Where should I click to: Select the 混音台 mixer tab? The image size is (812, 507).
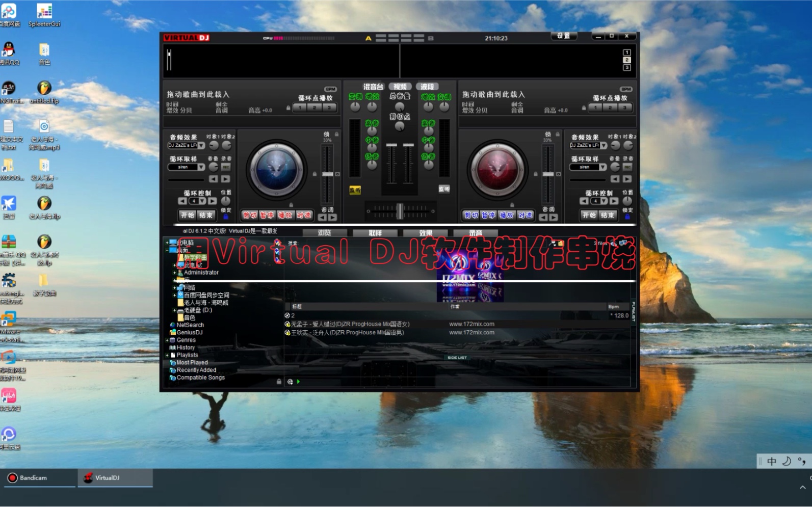coord(373,87)
